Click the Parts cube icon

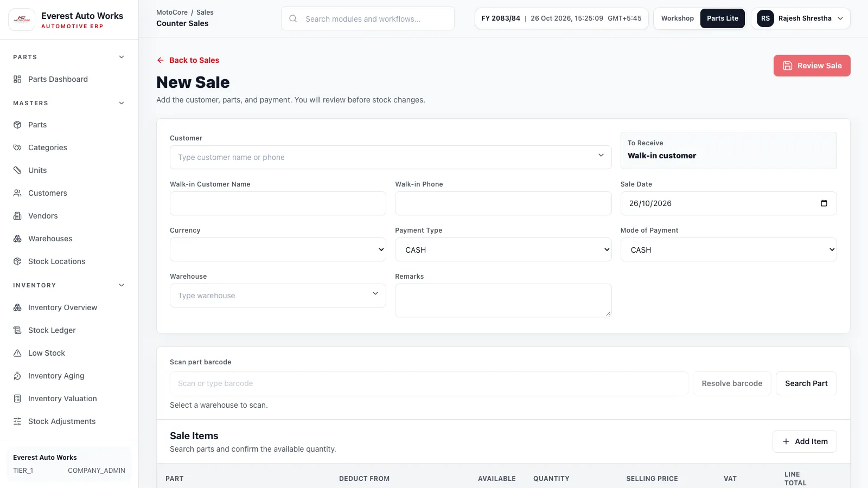(x=17, y=125)
